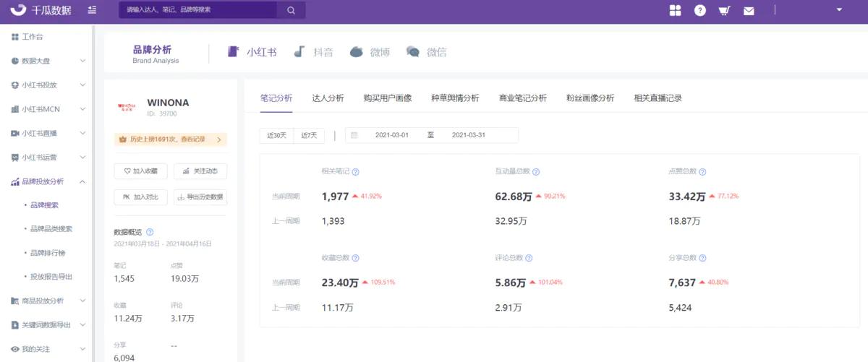The height and width of the screenshot is (362, 868).
Task: Click the 1,977 related notes value
Action: pyautogui.click(x=336, y=197)
